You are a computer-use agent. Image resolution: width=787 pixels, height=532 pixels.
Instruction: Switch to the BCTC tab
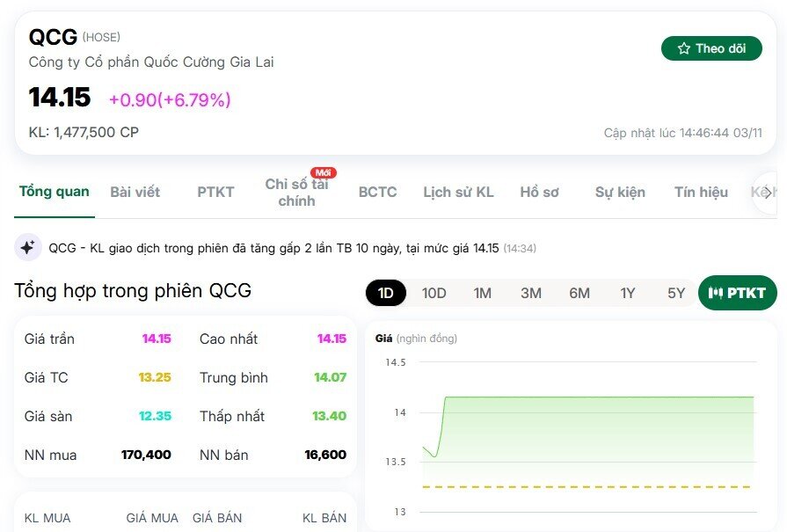(x=376, y=193)
